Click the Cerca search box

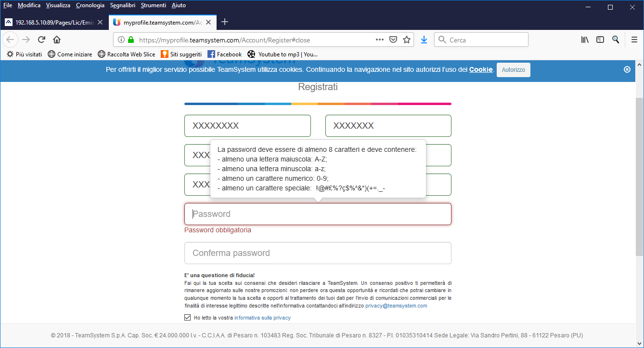click(x=481, y=40)
